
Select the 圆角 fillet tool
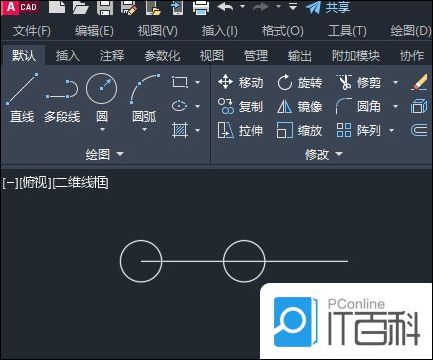pos(358,106)
